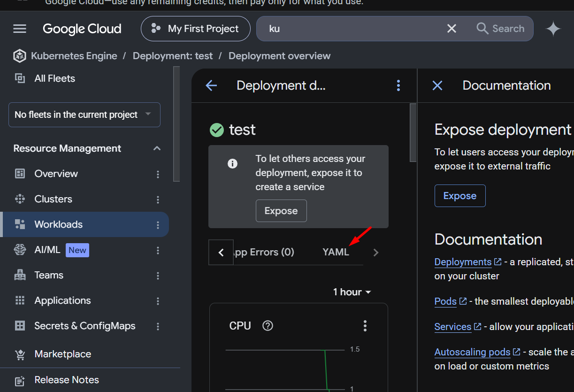Screen dimensions: 574x392
Task: Collapse the Resource Management section
Action: tap(157, 148)
